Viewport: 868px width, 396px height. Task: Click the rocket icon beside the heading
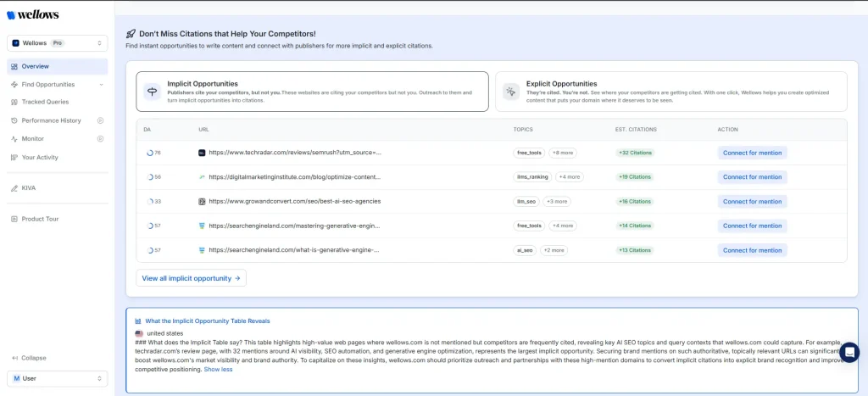[x=131, y=34]
